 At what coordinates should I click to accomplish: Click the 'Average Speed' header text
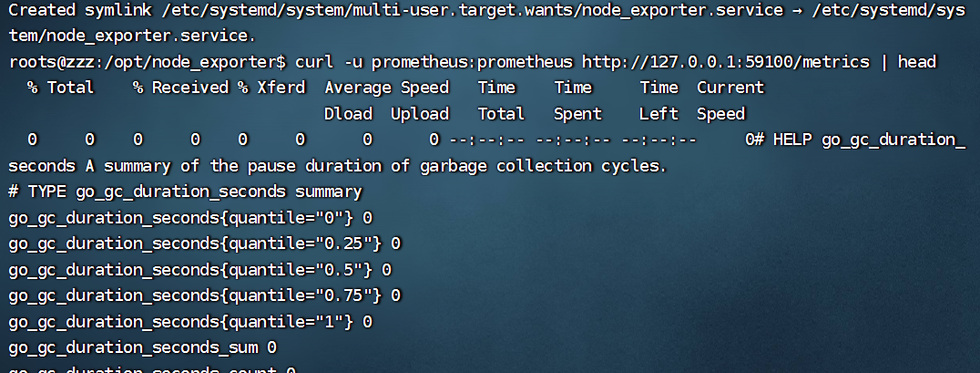[x=387, y=88]
